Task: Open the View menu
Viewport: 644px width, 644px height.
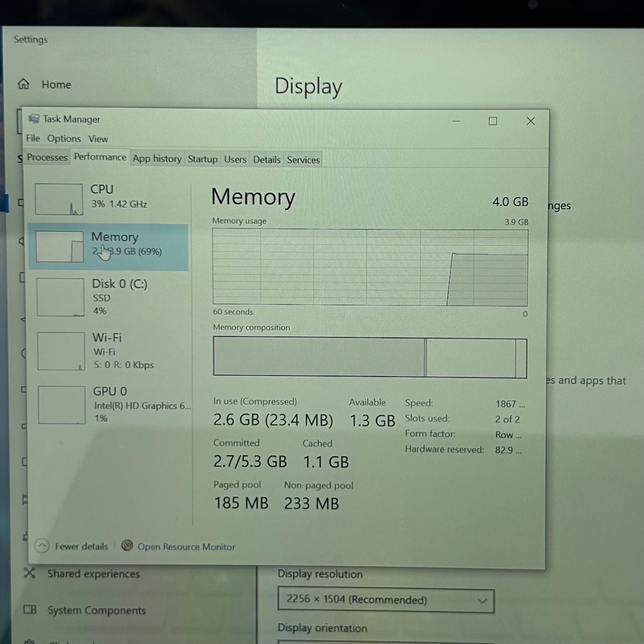Action: point(98,139)
